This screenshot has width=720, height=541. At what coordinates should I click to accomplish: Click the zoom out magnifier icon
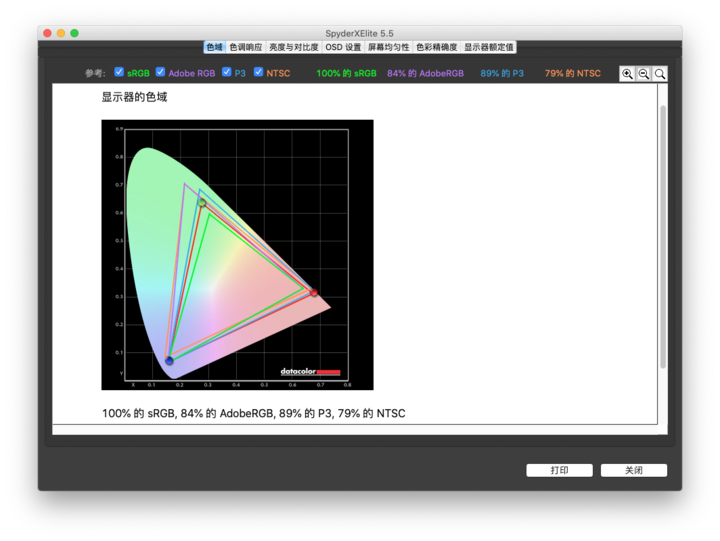click(x=644, y=73)
